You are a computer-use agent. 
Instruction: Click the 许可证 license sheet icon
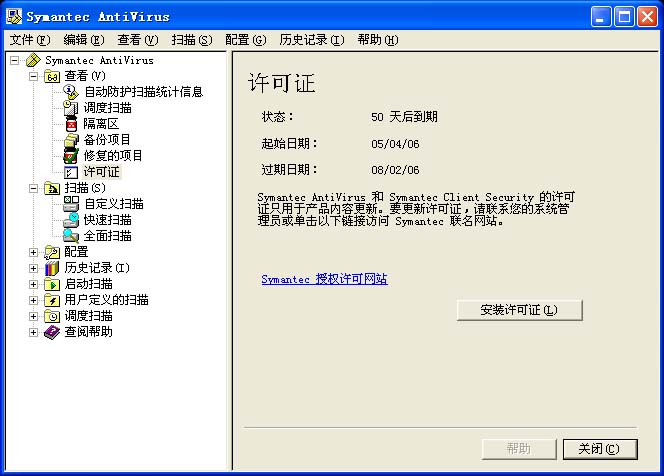71,172
